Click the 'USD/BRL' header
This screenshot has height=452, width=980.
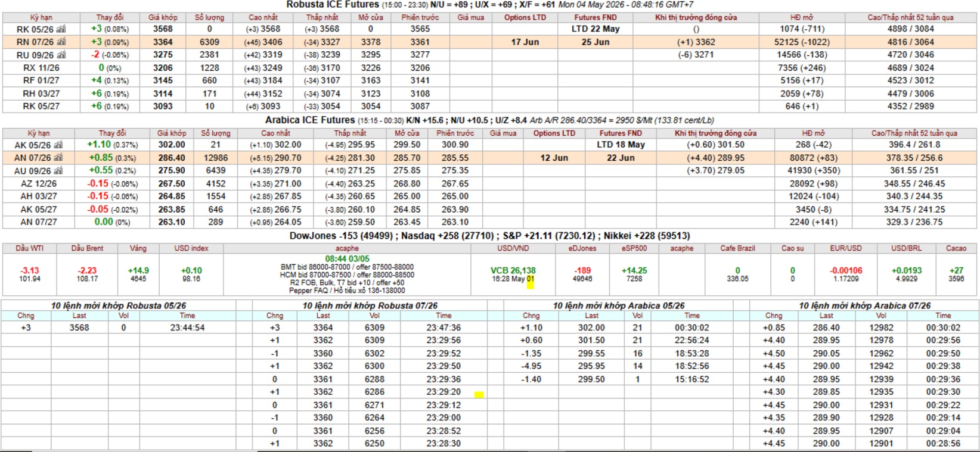click(x=906, y=248)
